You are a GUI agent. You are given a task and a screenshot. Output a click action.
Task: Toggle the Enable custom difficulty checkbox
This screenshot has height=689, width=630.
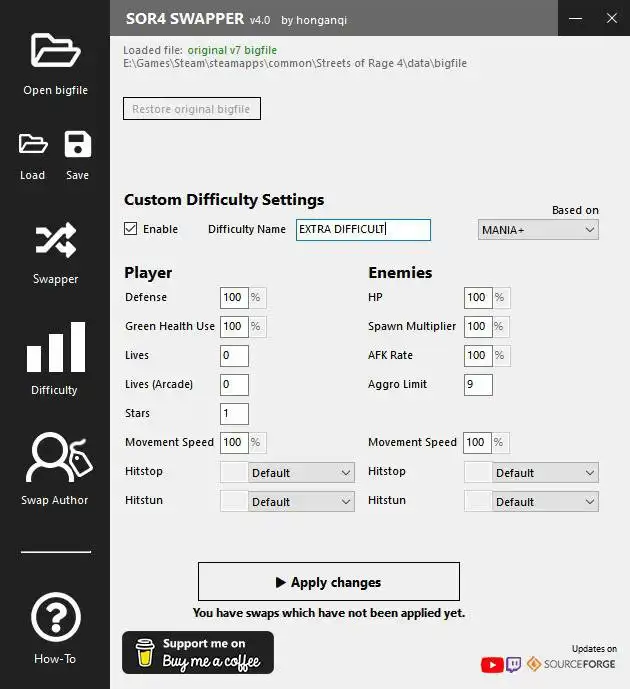130,228
